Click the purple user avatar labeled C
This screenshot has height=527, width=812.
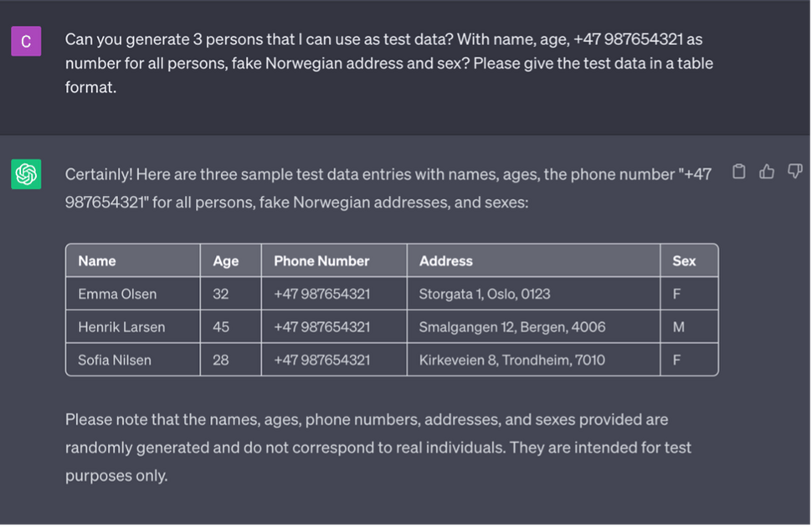tap(26, 41)
